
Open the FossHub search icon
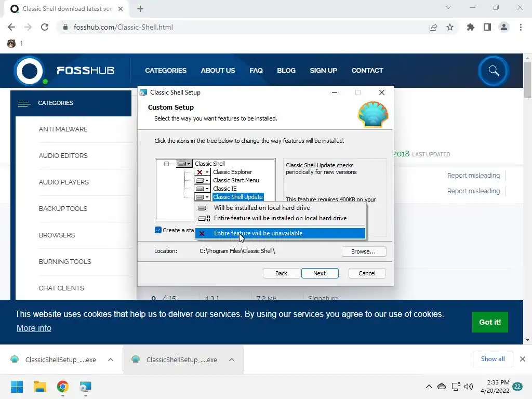[494, 71]
